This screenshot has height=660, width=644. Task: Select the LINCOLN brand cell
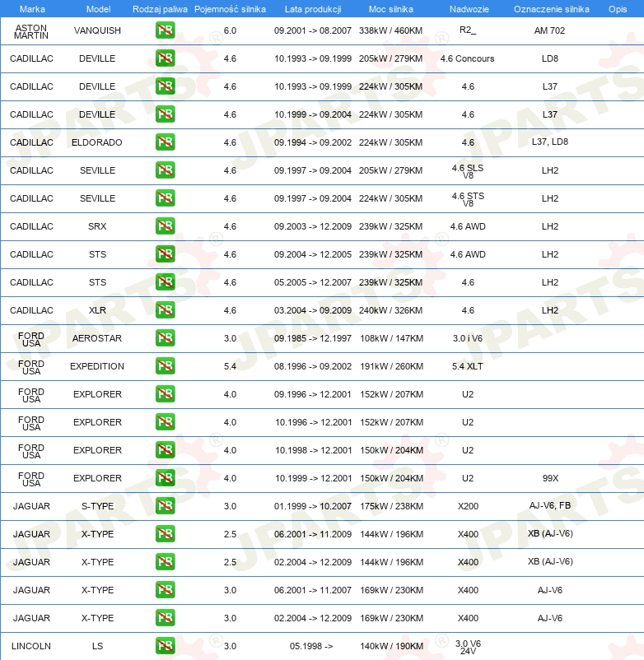point(31,646)
